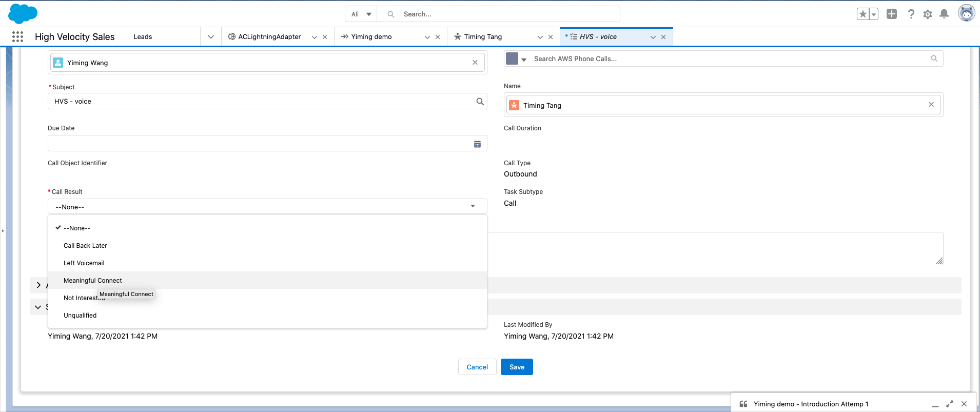Click the Subject search magnifier icon
This screenshot has height=412, width=980.
coord(480,102)
